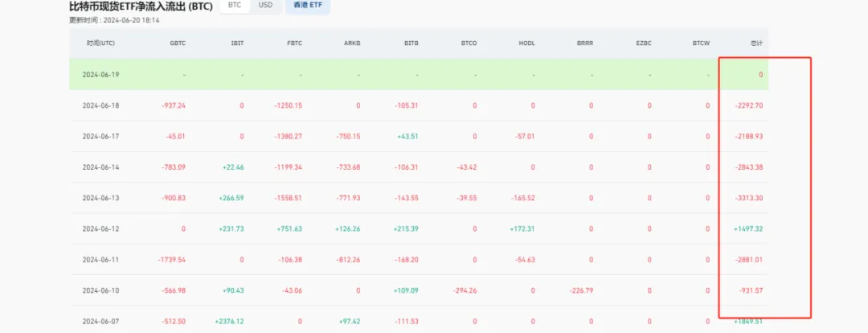Image resolution: width=868 pixels, height=333 pixels.
Task: Click BITB value +43.51
Action: (408, 136)
